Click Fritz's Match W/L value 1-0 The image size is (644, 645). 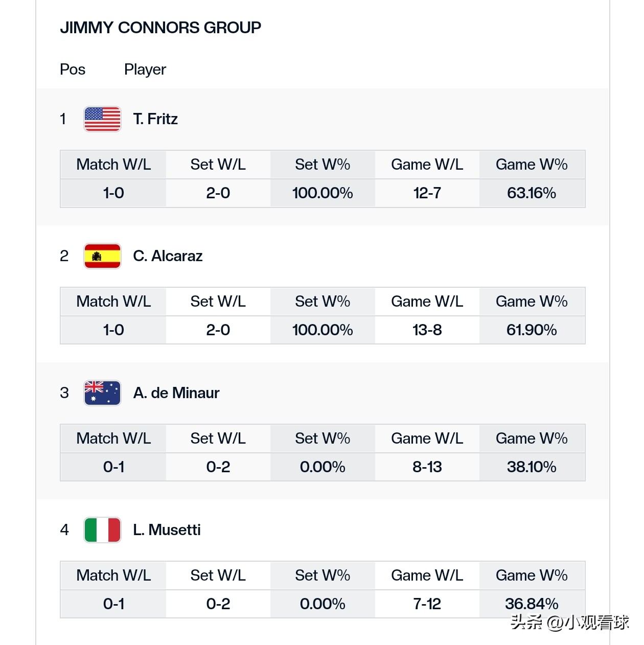pos(113,193)
